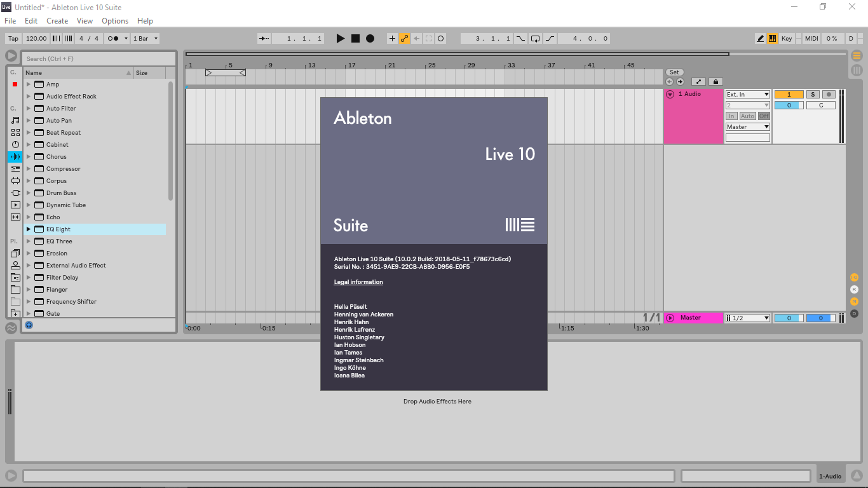Solo the 1 Audio track
Viewport: 868px width, 488px height.
coord(813,94)
